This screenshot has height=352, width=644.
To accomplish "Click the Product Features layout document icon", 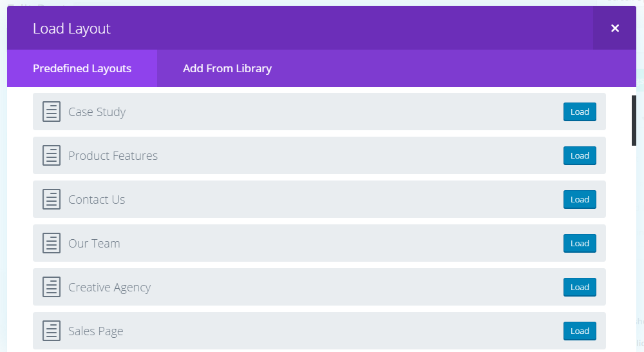I will 52,155.
